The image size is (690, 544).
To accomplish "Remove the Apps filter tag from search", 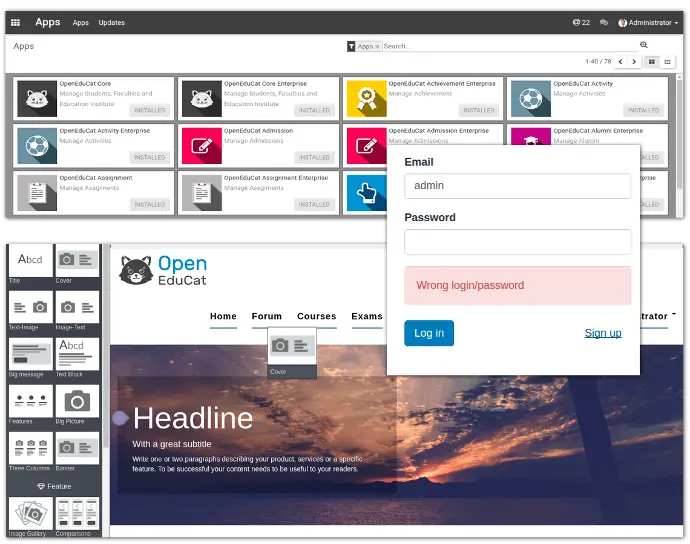I will click(x=377, y=46).
